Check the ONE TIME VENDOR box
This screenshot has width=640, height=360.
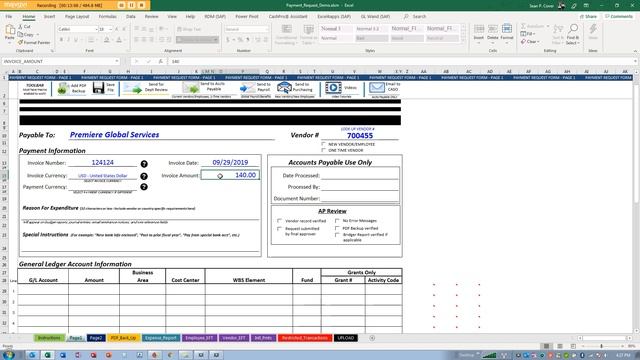point(323,150)
